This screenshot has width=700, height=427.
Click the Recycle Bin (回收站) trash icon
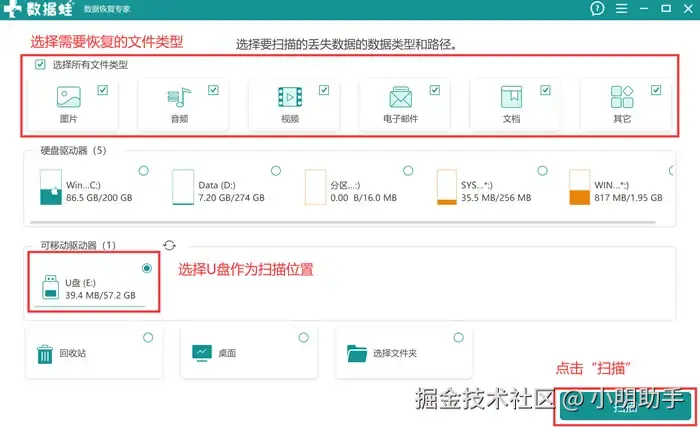[45, 354]
